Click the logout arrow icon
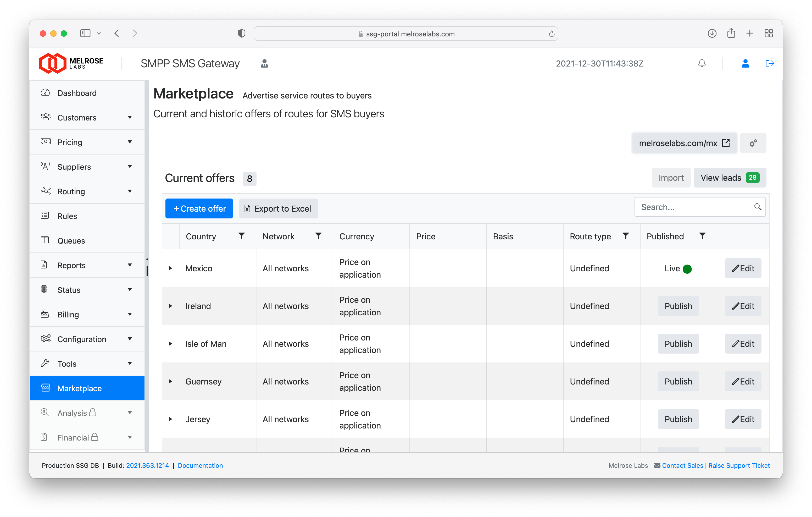Viewport: 812px width, 517px height. click(x=770, y=63)
